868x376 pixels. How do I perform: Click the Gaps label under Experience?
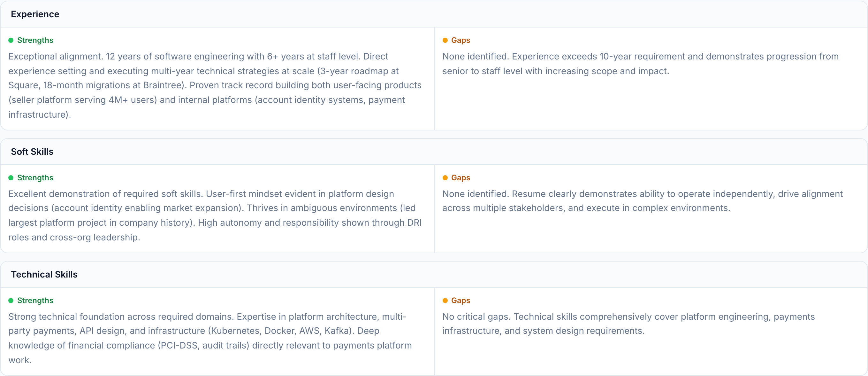coord(461,40)
